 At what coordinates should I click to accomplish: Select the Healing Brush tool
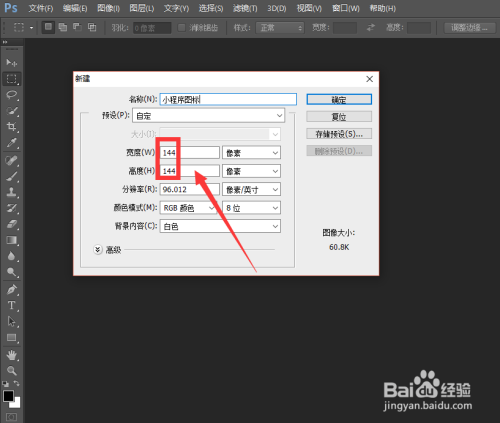(12, 160)
